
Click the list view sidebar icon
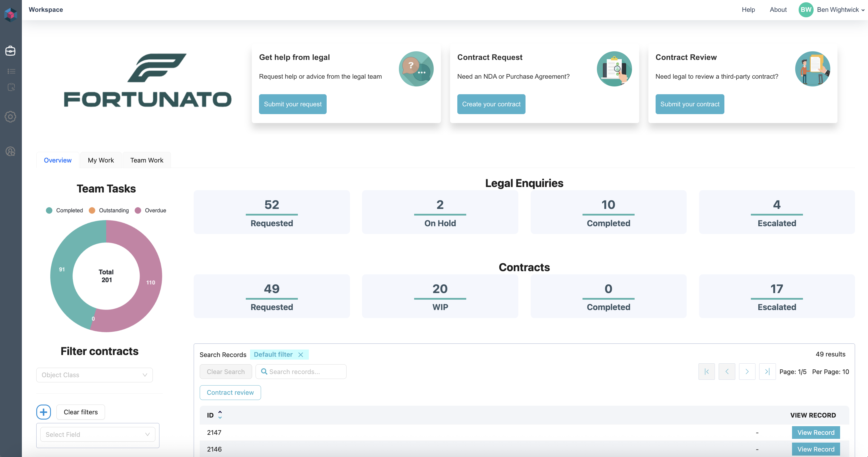pos(11,71)
